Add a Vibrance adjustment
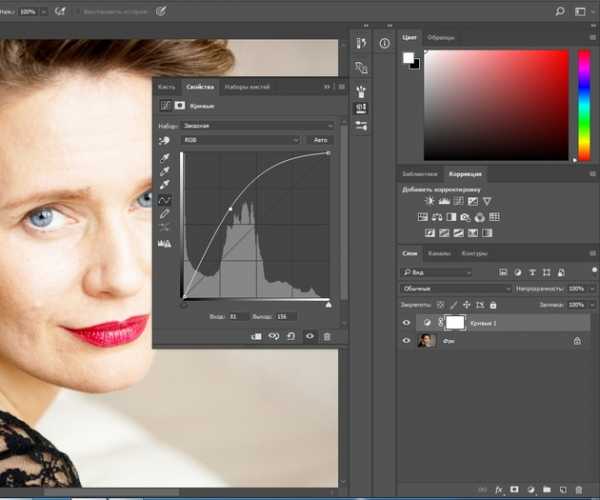 pos(487,201)
